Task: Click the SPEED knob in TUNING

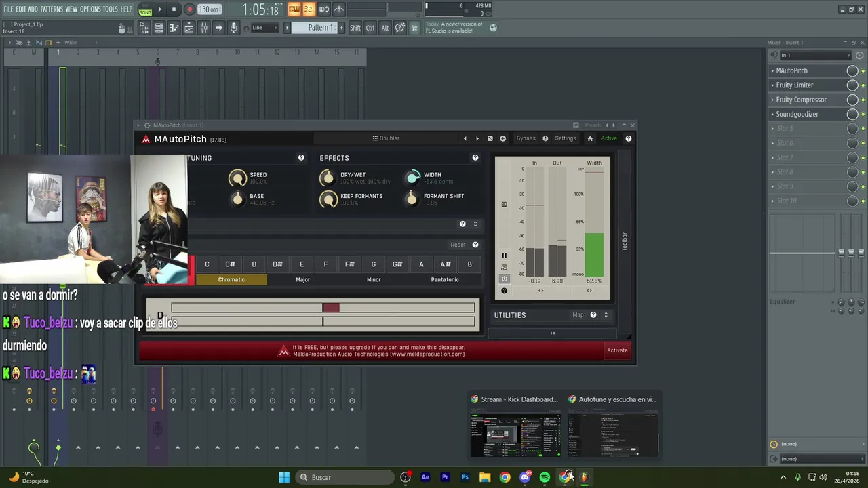Action: [x=237, y=178]
